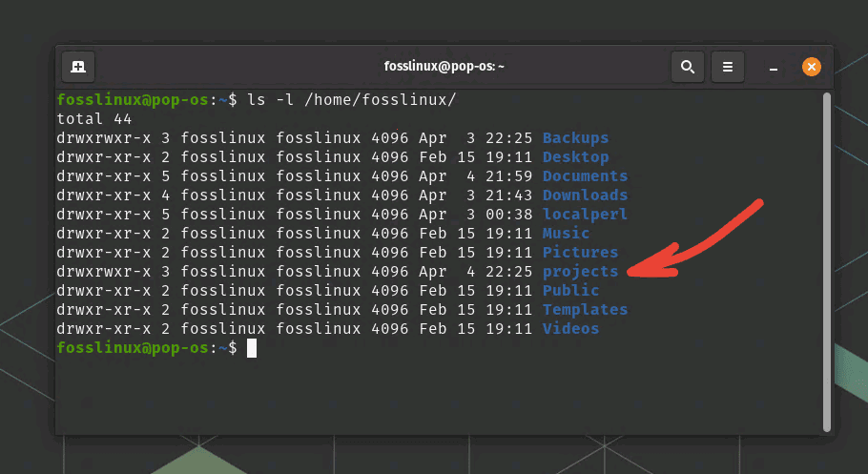
Task: Click time 21:43 on Downloads row
Action: 508,195
